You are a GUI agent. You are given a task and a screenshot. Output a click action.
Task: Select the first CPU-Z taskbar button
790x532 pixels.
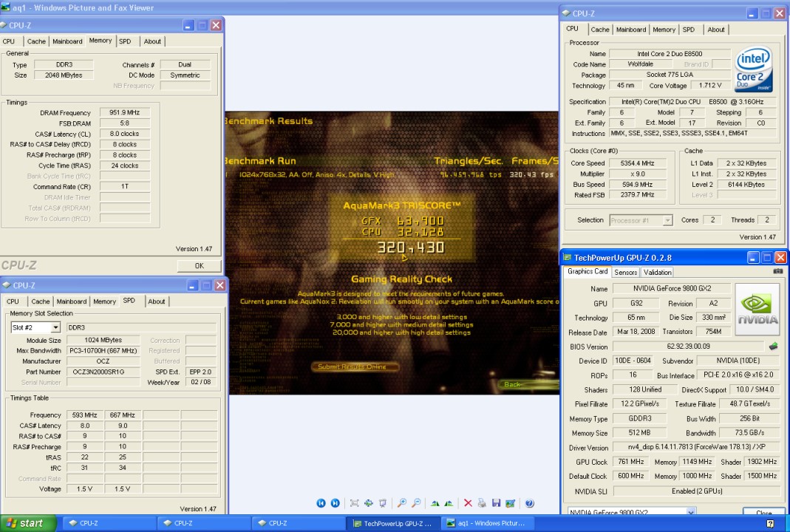click(x=109, y=523)
